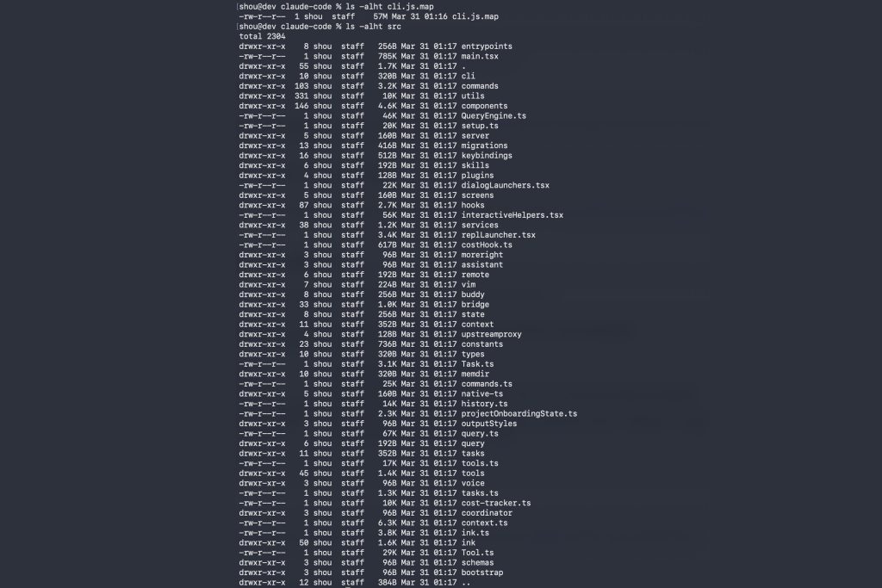
Task: Select the QueryEngine.ts file name
Action: [494, 115]
